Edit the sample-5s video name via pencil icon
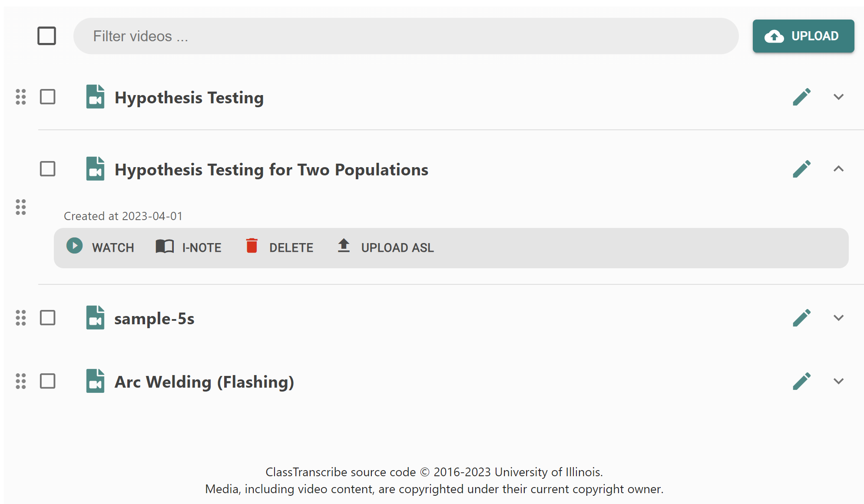864x504 pixels. [801, 318]
